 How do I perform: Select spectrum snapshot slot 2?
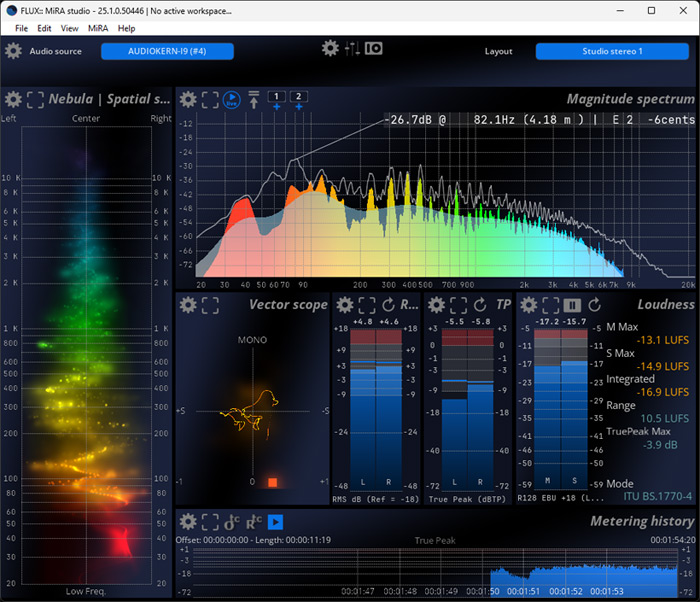coord(299,96)
